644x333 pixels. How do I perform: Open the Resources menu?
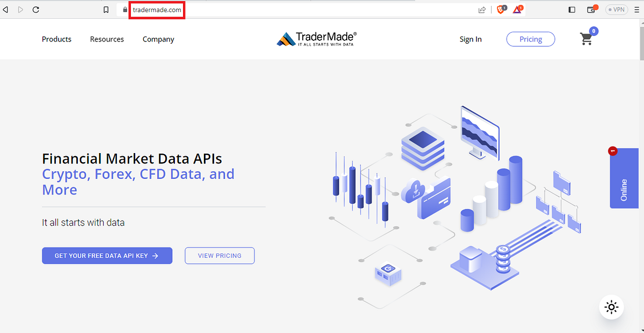tap(107, 39)
